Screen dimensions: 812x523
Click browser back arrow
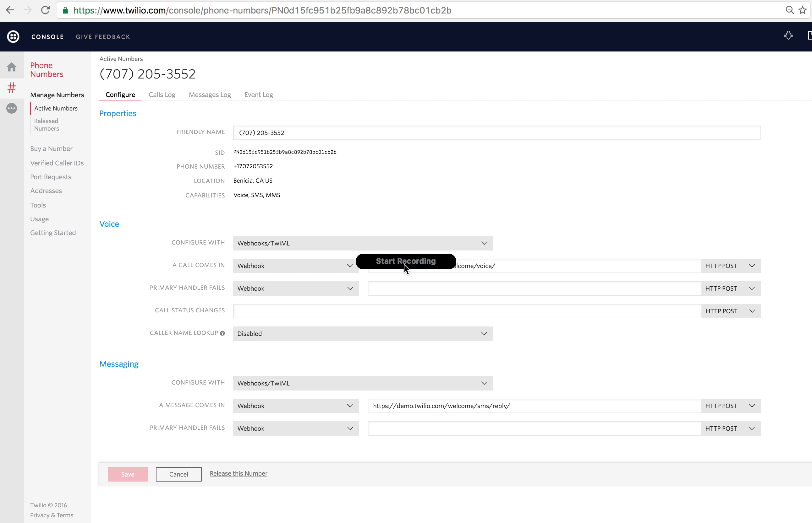[10, 10]
